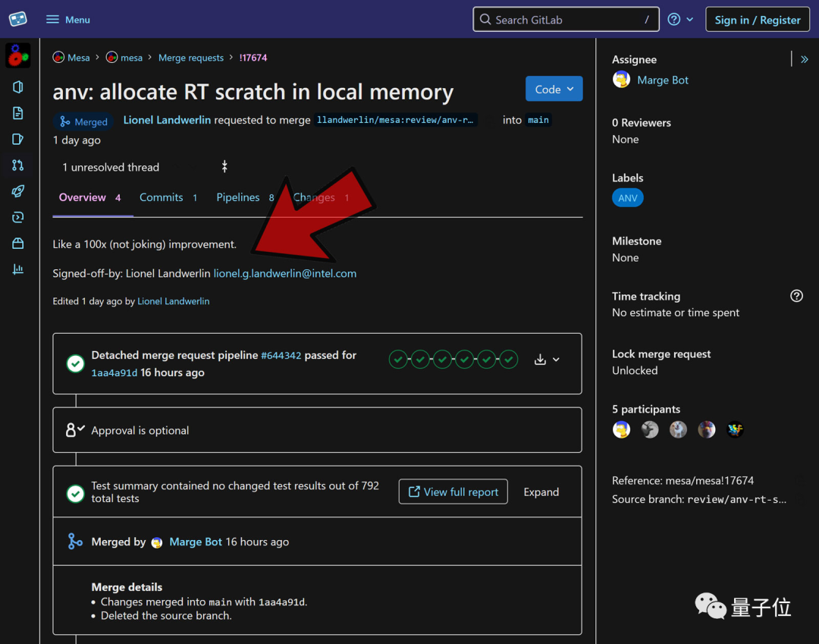
Task: Open the Analytics chart sidebar icon
Action: tap(17, 269)
